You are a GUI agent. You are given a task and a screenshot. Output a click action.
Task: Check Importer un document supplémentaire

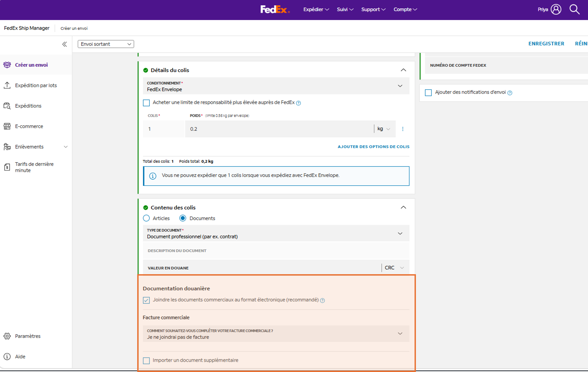coord(146,361)
